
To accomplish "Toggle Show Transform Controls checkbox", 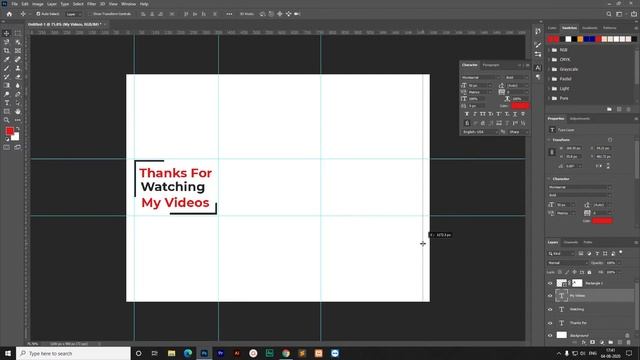I will 91,14.
